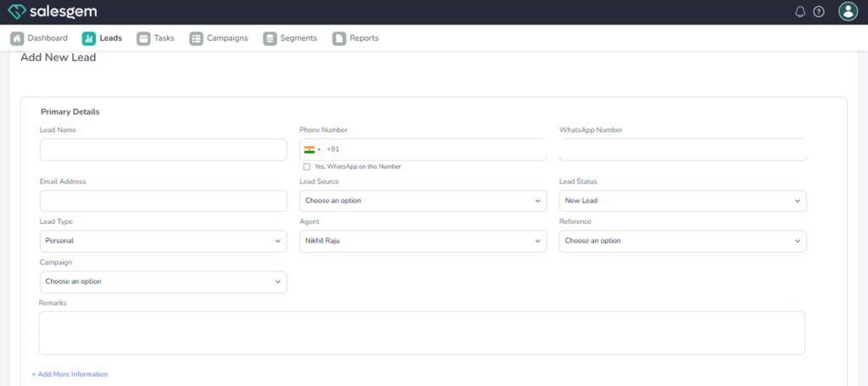Open the notifications bell icon
868x386 pixels.
click(x=800, y=12)
